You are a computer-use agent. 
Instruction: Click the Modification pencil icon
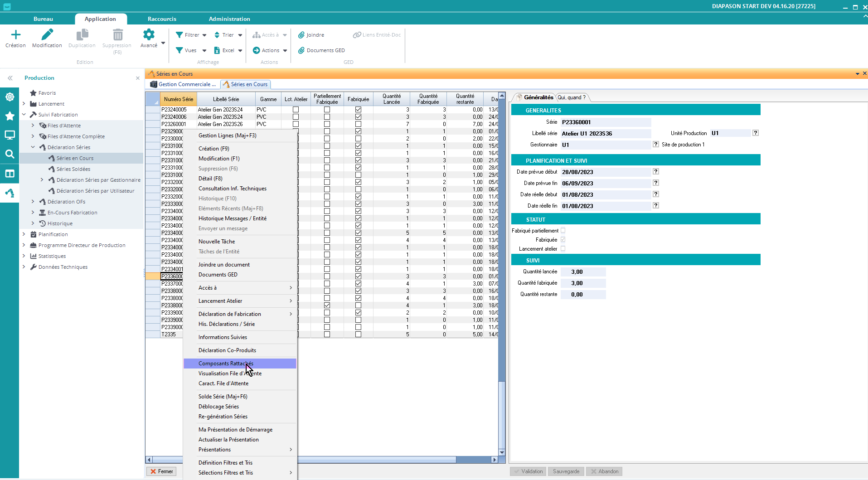47,35
